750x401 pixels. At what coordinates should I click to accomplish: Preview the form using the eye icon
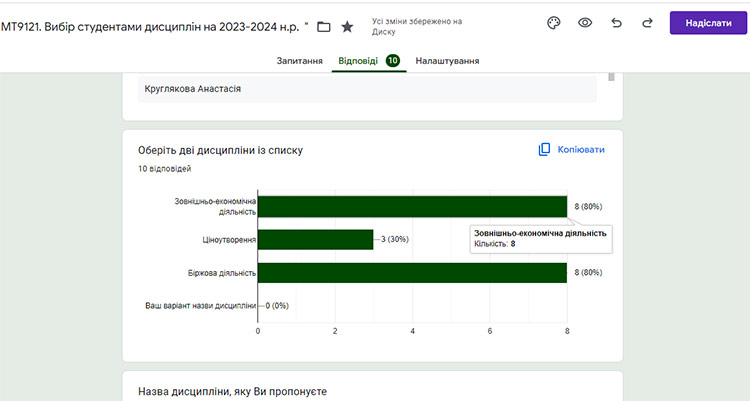pos(585,23)
